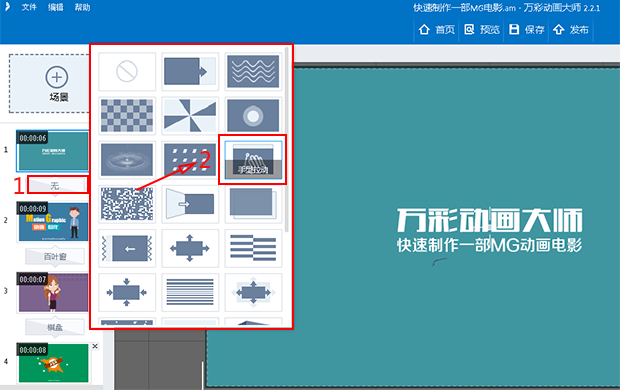
Task: Select the pinwheel transition
Action: (x=190, y=115)
